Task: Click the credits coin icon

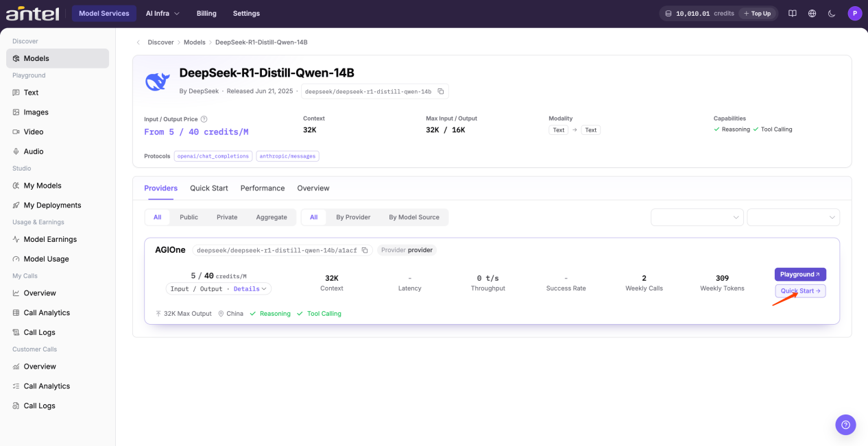Action: tap(668, 13)
